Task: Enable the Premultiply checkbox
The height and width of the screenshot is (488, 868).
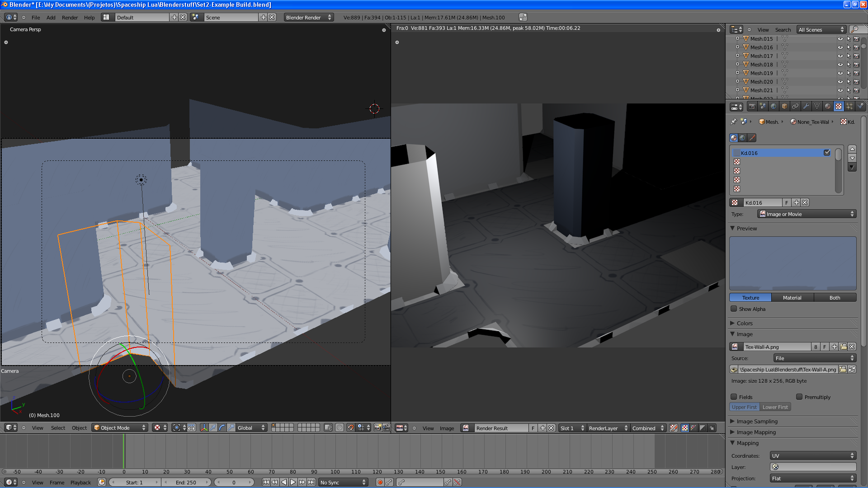Action: click(x=799, y=397)
